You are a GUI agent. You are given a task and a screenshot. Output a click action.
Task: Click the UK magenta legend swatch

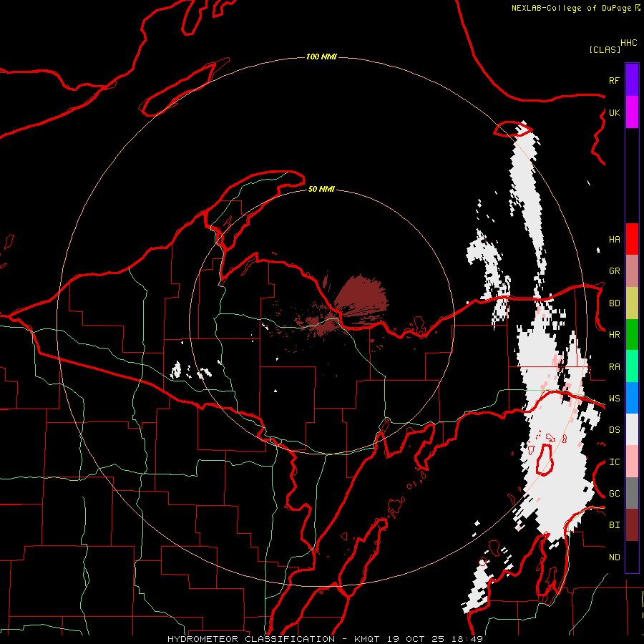click(632, 112)
